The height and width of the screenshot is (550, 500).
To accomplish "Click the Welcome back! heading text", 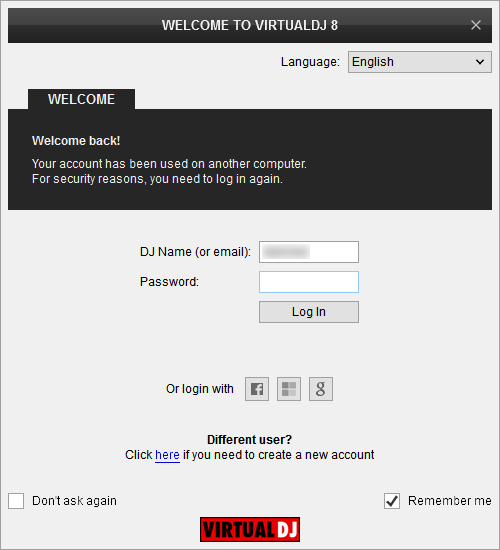I will click(76, 141).
